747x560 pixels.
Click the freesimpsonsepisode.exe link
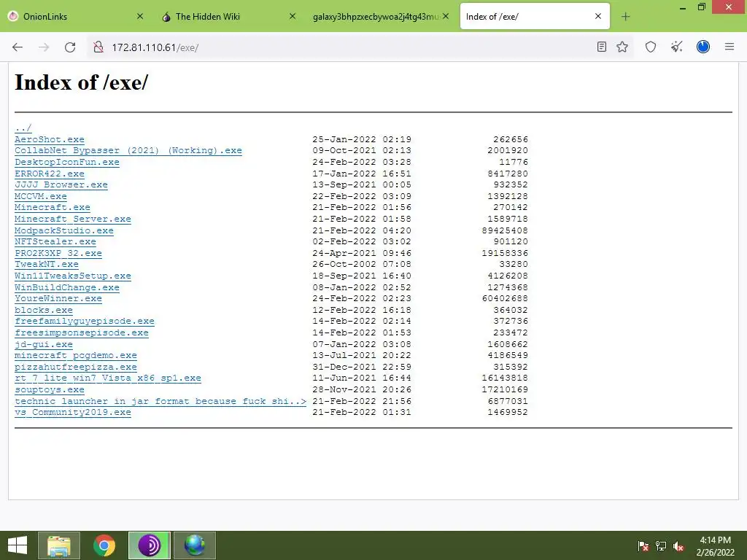click(x=82, y=332)
